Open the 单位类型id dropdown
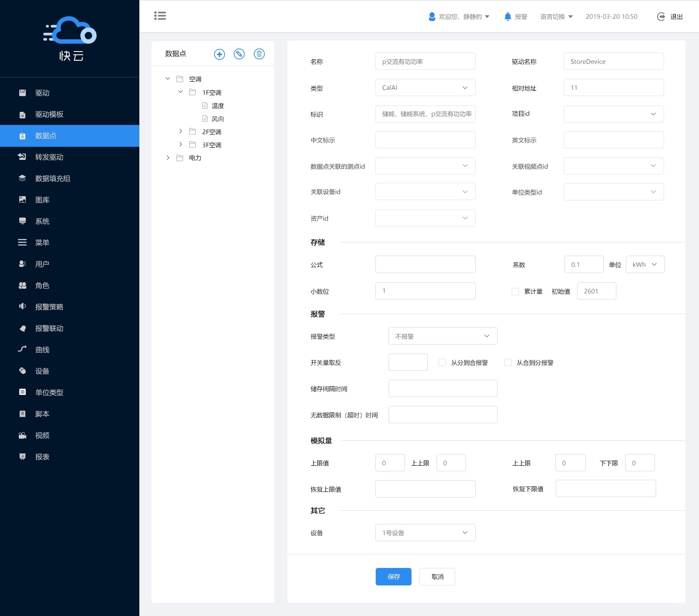Image resolution: width=699 pixels, height=616 pixels. pos(613,192)
